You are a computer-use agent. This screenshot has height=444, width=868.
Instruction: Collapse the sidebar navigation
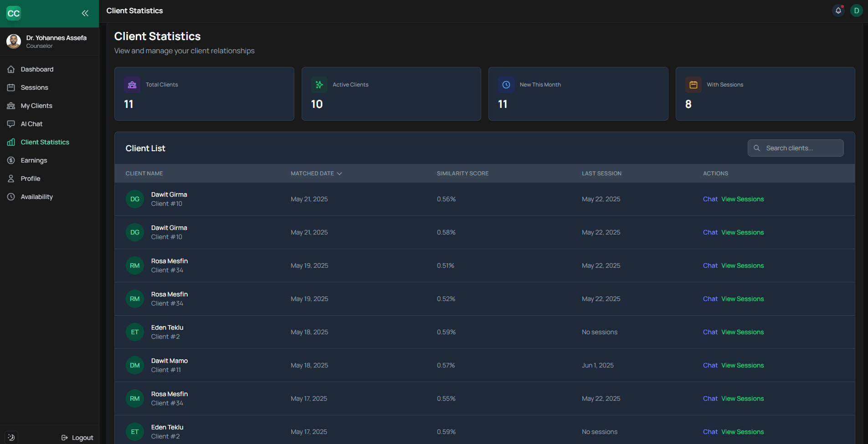click(x=85, y=13)
